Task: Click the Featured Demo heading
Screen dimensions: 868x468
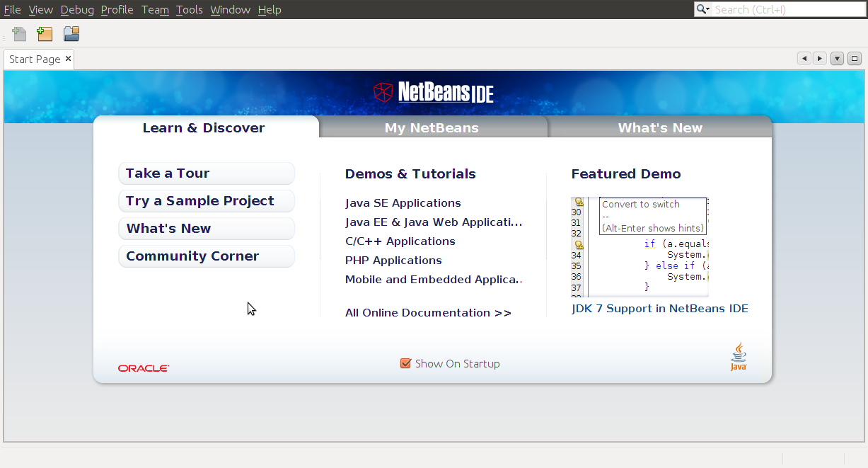Action: pos(626,174)
